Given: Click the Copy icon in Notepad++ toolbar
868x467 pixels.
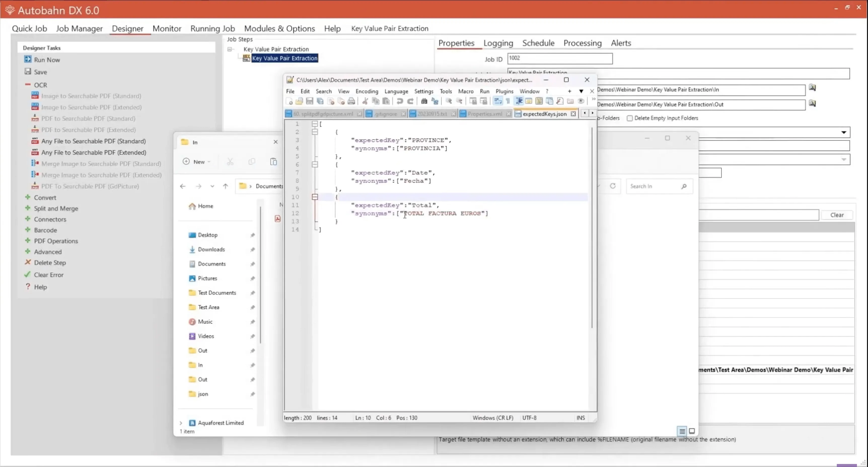Looking at the screenshot, I should [x=376, y=101].
